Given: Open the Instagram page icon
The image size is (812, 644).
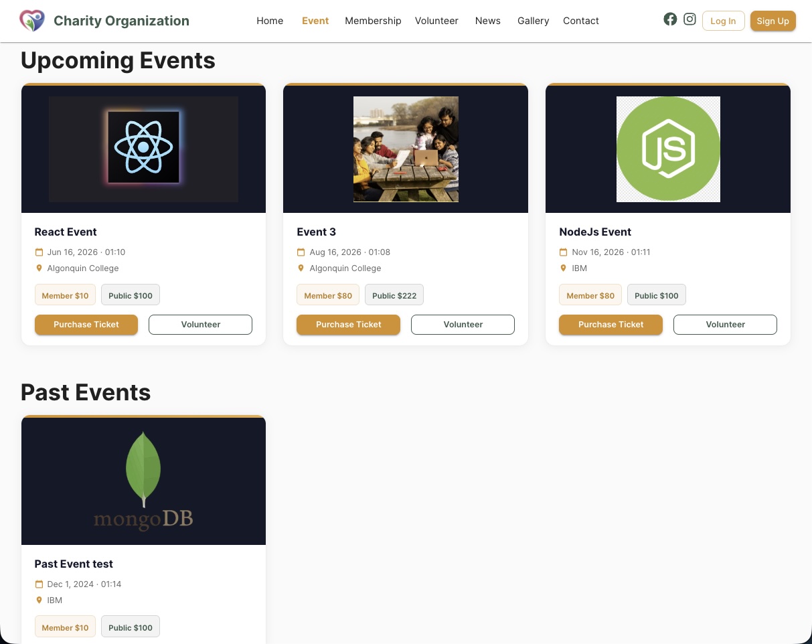Looking at the screenshot, I should (x=689, y=19).
